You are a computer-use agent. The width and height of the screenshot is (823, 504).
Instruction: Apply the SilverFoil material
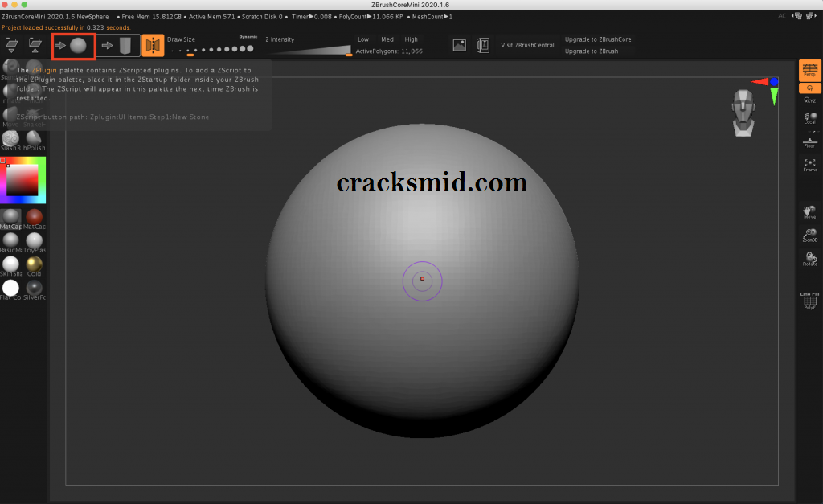[x=34, y=290]
